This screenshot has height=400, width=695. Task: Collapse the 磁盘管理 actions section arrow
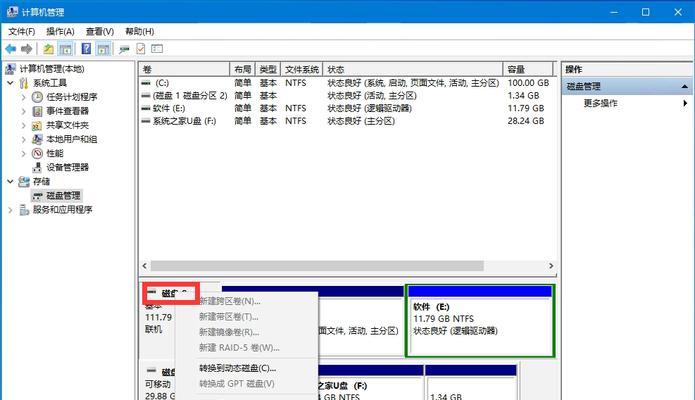pos(685,86)
